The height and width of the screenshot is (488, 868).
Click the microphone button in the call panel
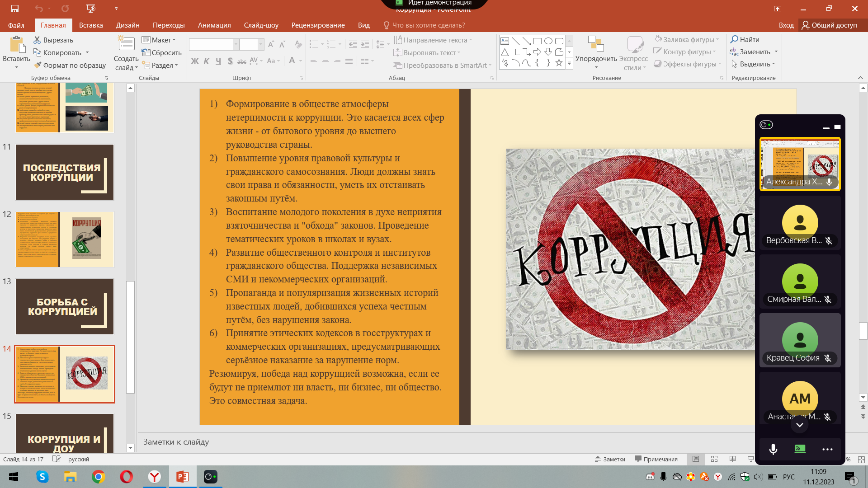pyautogui.click(x=773, y=449)
